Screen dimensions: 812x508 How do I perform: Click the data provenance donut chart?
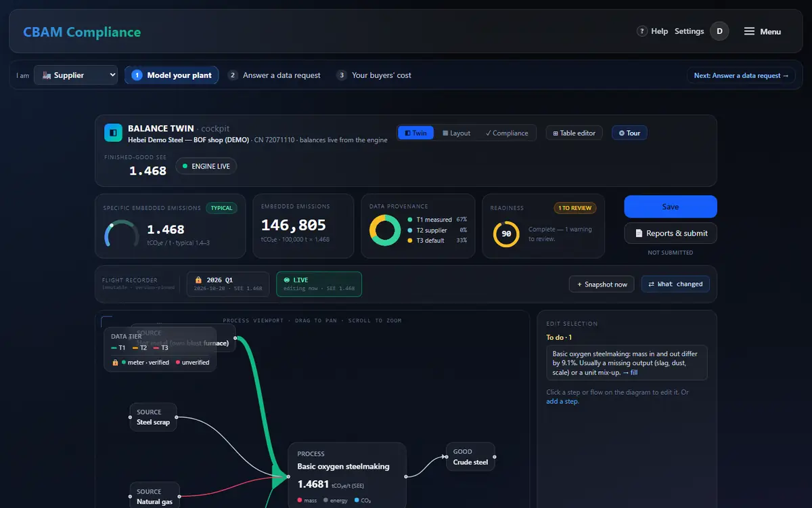click(x=385, y=230)
